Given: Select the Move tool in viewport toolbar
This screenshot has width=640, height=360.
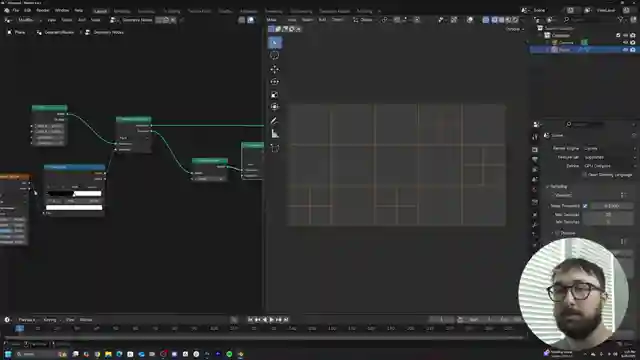Looking at the screenshot, I should click(x=275, y=69).
